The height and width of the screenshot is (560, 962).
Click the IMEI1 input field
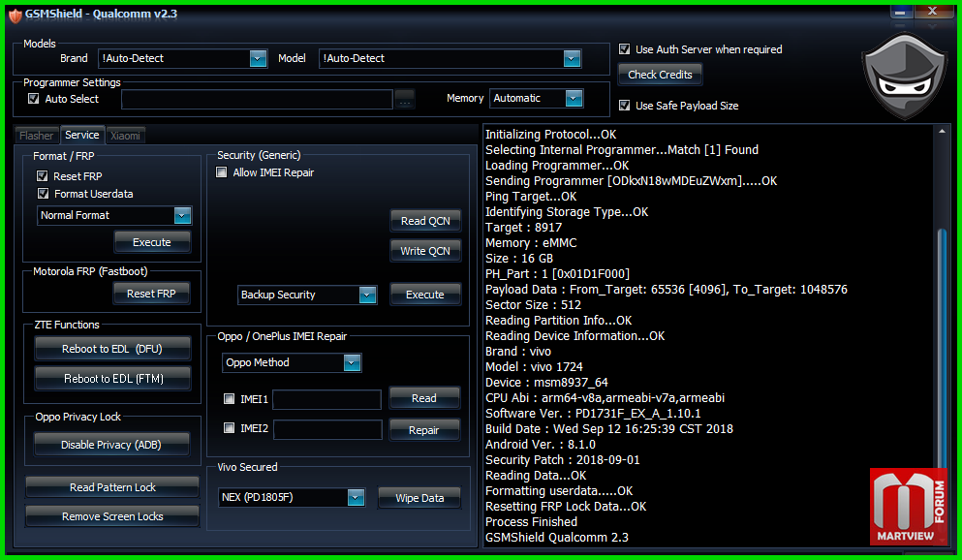tap(327, 399)
